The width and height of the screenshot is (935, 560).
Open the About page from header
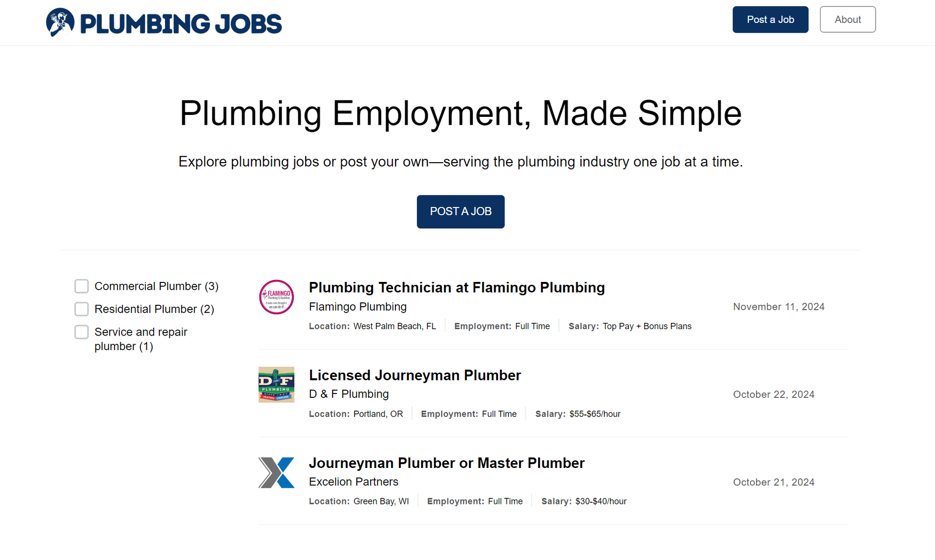pos(847,19)
